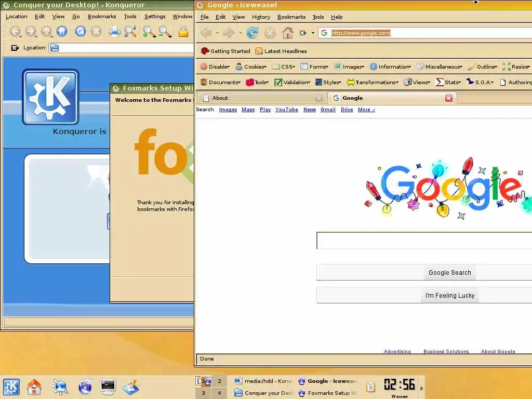Open Konqueror Go menu
The width and height of the screenshot is (532, 399).
[76, 16]
